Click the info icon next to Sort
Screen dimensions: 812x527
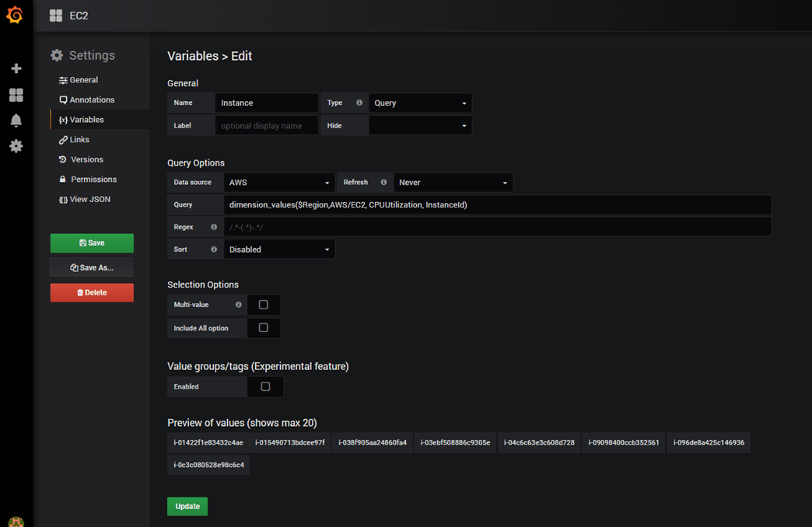pos(215,249)
